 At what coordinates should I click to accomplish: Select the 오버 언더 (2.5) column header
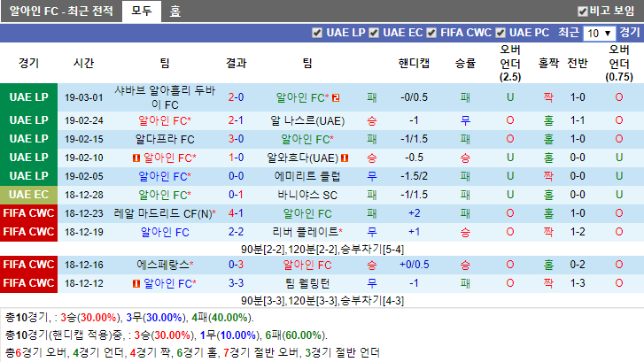tap(510, 63)
